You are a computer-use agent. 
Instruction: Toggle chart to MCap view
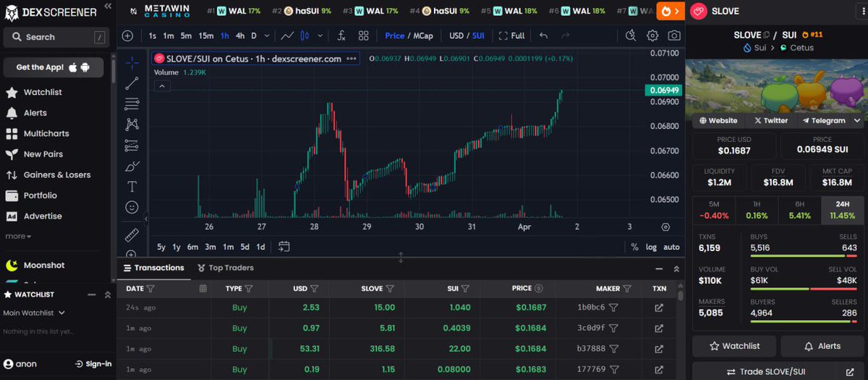423,35
